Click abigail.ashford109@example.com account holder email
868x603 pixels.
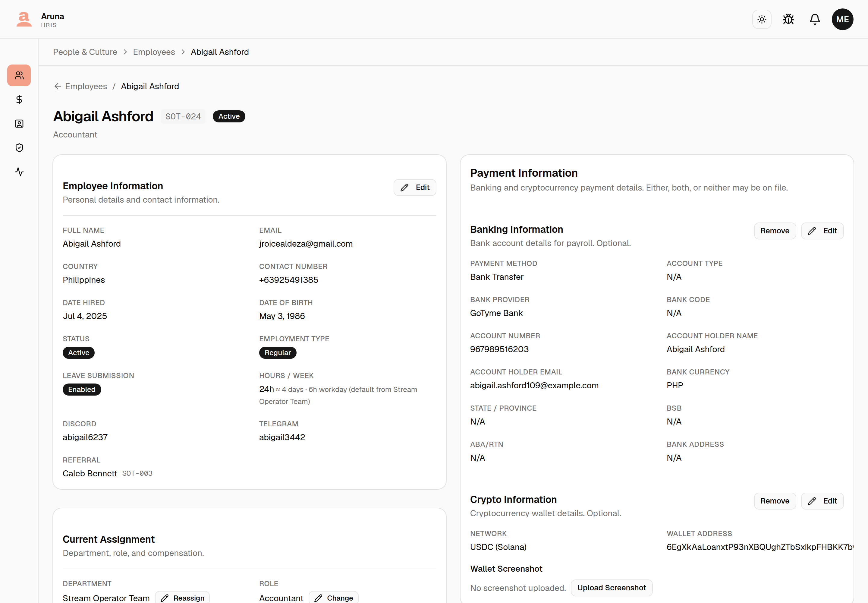click(x=534, y=386)
